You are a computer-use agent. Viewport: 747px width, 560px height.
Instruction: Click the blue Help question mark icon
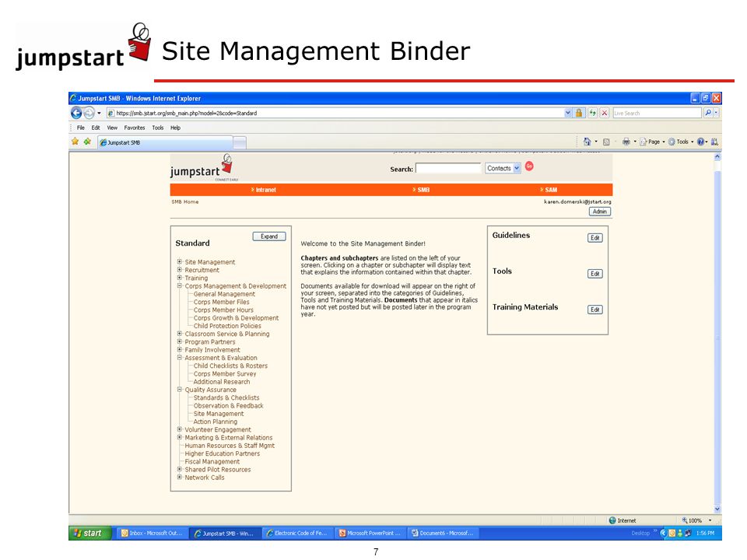pos(700,142)
